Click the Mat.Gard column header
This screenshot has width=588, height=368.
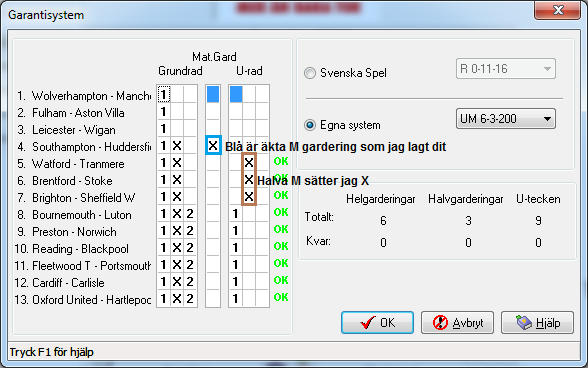point(214,57)
